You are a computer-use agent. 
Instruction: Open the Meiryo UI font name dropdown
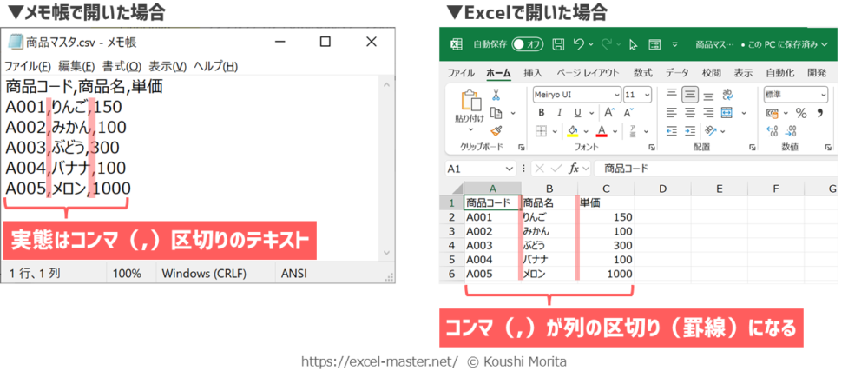[615, 95]
